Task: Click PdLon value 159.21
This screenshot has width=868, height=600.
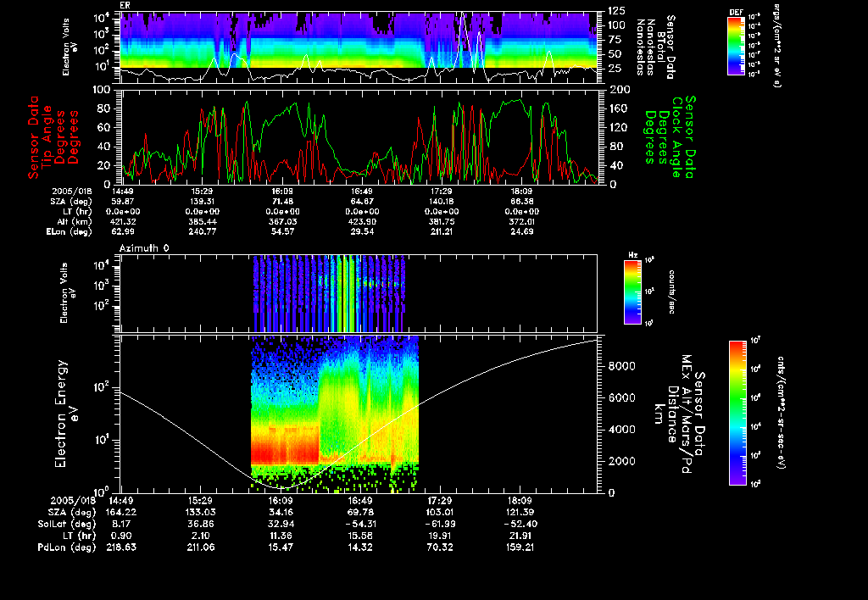Action: pos(520,547)
